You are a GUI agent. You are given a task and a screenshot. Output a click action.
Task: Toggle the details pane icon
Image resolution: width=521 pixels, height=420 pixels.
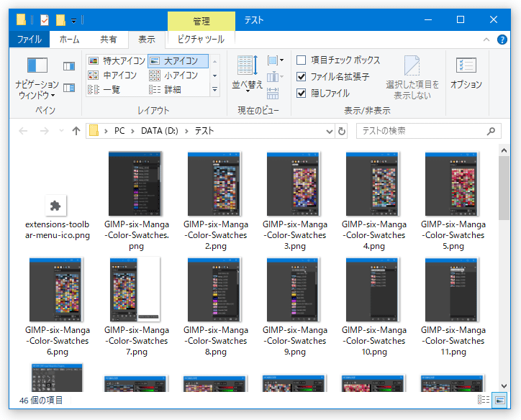coord(69,88)
